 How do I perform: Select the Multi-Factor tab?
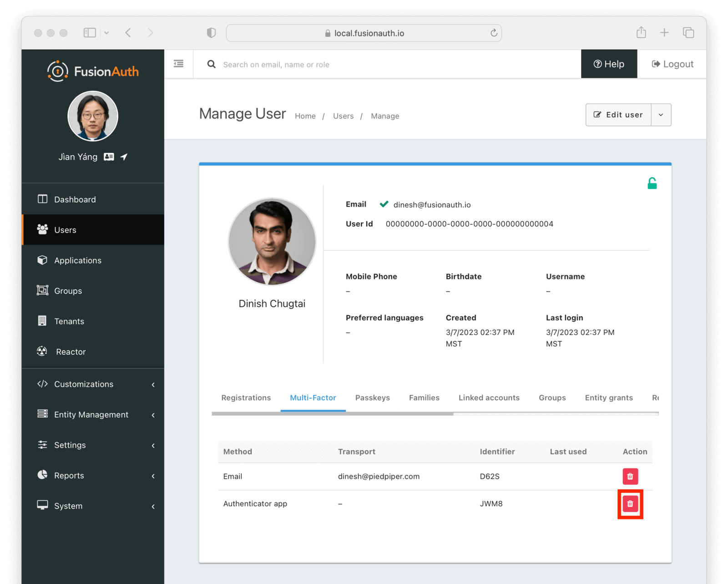pyautogui.click(x=313, y=397)
